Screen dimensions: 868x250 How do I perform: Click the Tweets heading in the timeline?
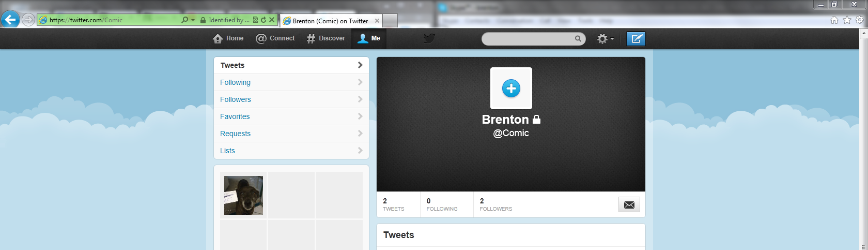399,235
